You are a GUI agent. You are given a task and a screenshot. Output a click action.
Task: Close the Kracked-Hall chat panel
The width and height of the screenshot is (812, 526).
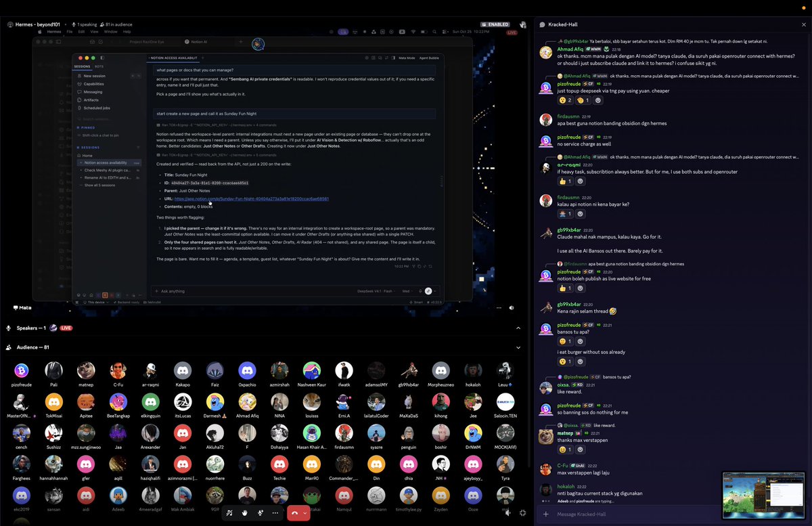[x=803, y=24]
